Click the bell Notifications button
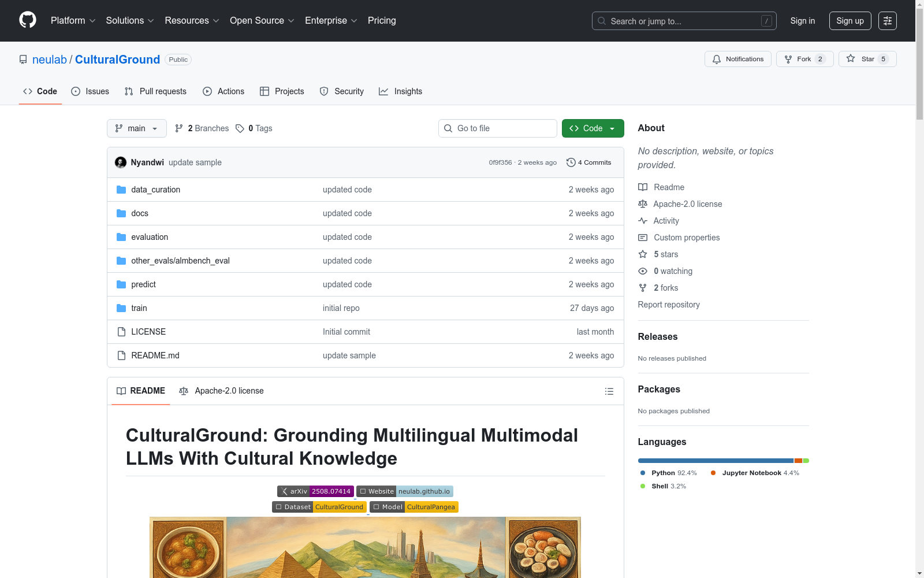924x578 pixels. [x=737, y=59]
